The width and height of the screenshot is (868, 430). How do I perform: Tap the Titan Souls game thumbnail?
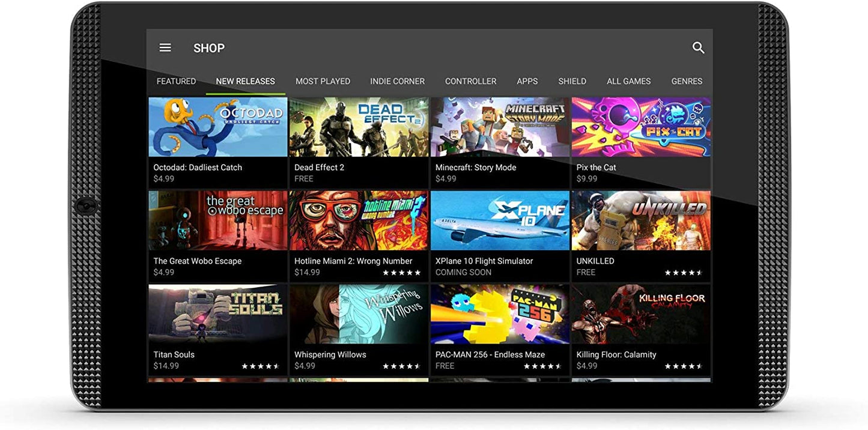point(217,314)
